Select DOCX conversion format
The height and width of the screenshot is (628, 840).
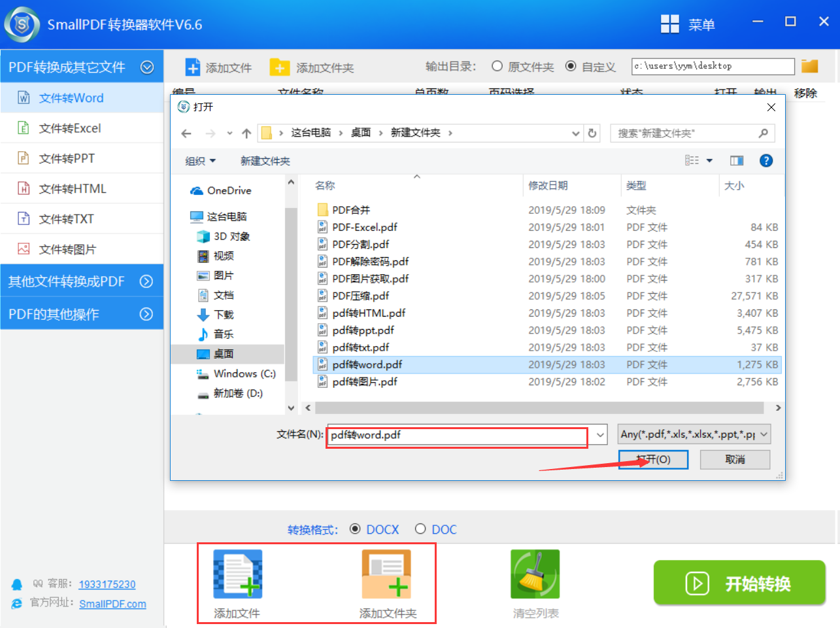[x=355, y=529]
